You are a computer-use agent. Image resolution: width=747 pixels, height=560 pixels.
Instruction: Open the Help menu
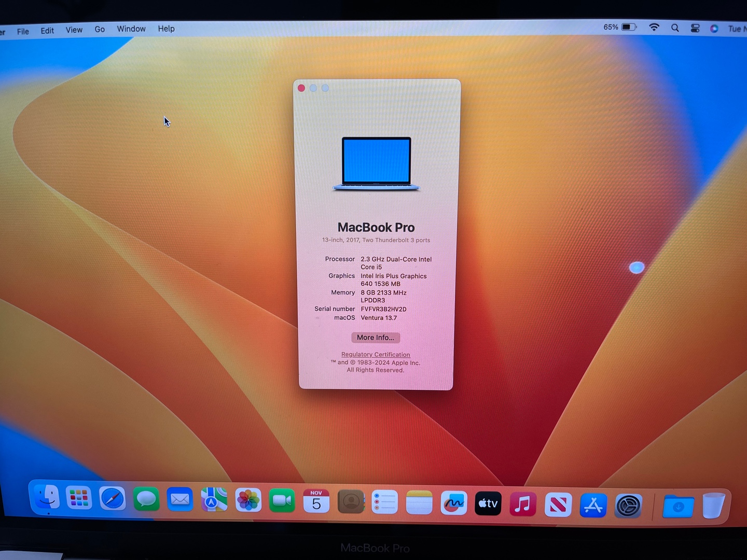point(166,29)
